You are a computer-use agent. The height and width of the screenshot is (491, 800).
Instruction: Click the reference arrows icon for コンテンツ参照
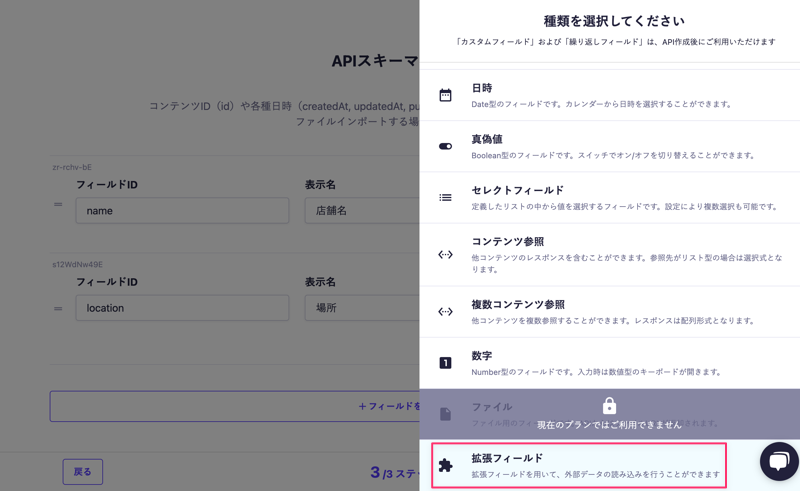(x=445, y=254)
